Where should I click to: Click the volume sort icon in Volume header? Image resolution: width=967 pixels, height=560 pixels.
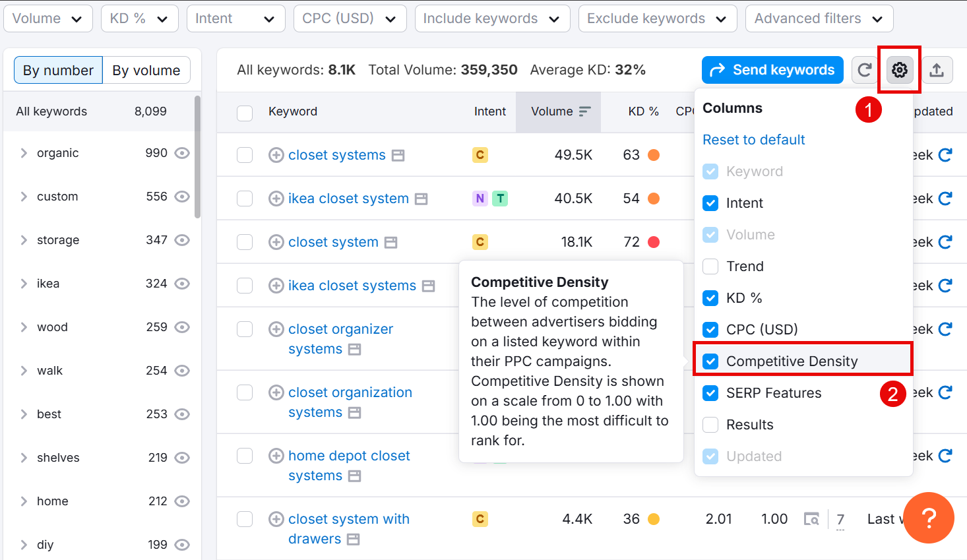(x=584, y=111)
